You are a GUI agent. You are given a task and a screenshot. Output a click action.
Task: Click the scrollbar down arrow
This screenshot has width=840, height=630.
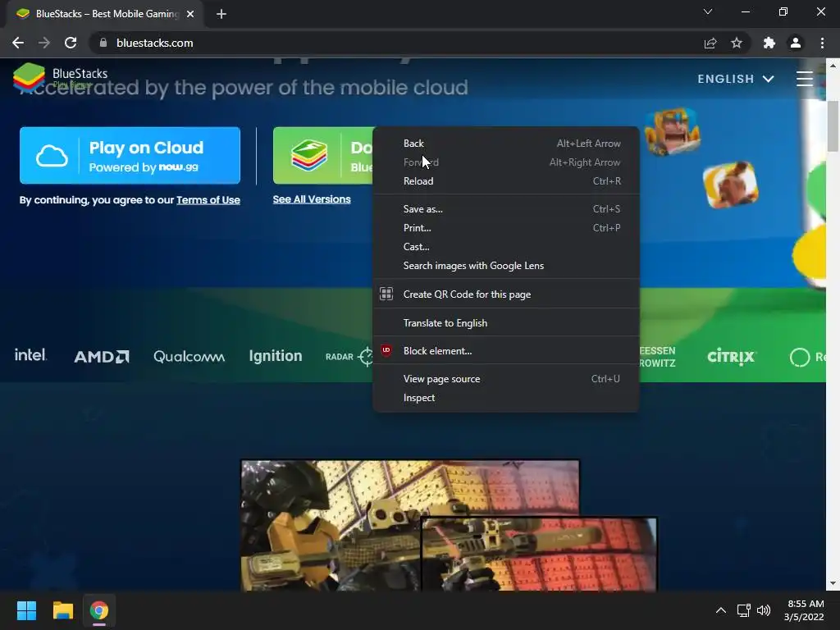pos(833,583)
